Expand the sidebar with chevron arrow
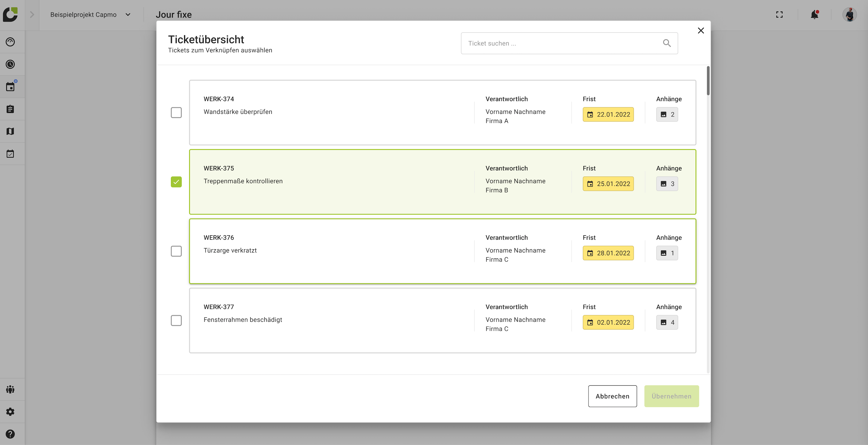This screenshot has height=445, width=868. coord(32,14)
